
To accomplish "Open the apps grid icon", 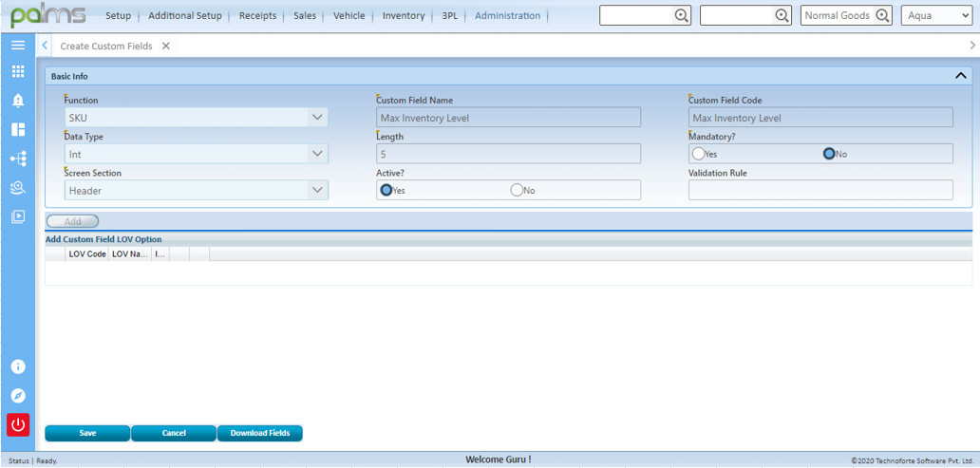I will click(18, 72).
